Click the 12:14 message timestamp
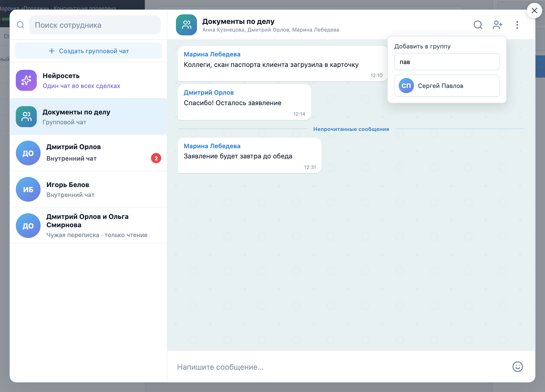Screen dimensions: 545x392 click(x=299, y=114)
